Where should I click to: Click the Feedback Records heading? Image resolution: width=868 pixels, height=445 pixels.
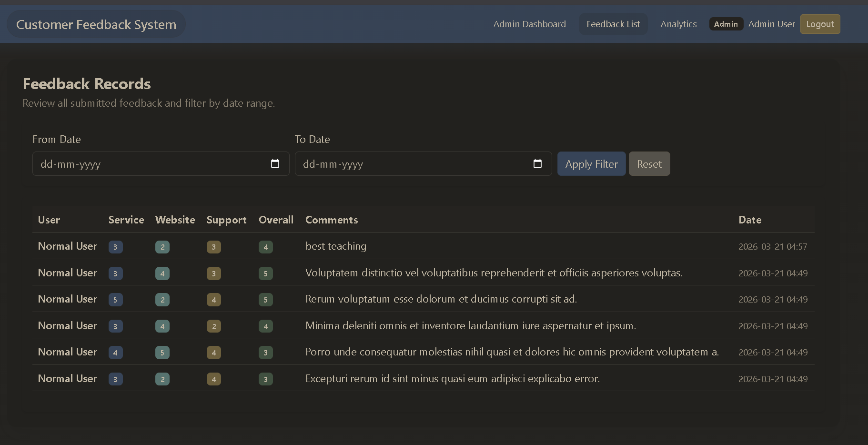tap(87, 84)
